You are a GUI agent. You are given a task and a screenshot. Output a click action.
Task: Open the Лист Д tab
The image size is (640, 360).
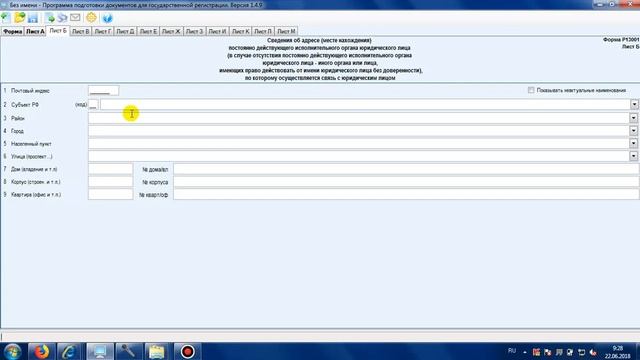point(125,31)
